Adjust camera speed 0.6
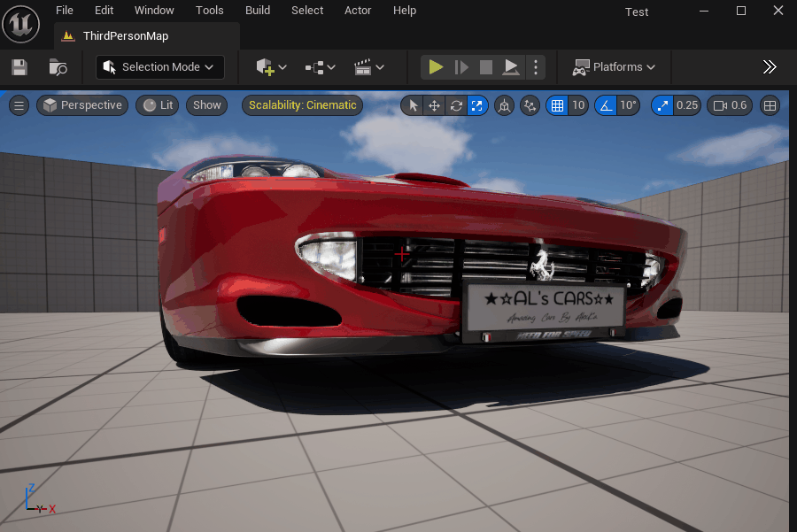The width and height of the screenshot is (797, 532). [730, 105]
